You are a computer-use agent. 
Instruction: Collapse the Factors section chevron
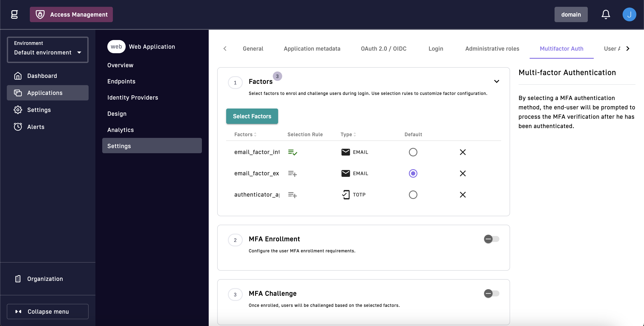click(496, 81)
